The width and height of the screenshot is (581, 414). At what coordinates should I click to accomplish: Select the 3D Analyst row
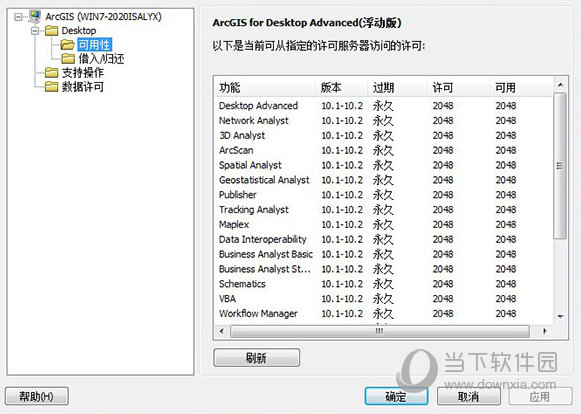tap(384, 135)
